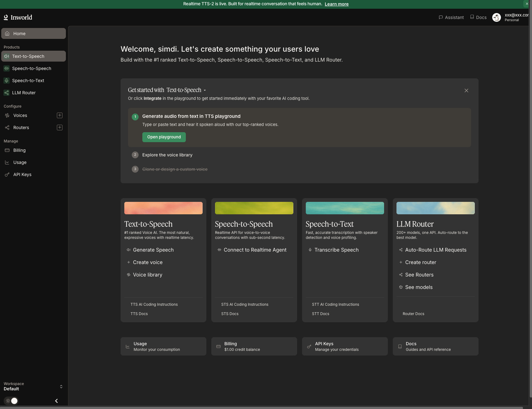The image size is (532, 409).
Task: Click the Billing card icon in sidebar
Action: click(7, 150)
